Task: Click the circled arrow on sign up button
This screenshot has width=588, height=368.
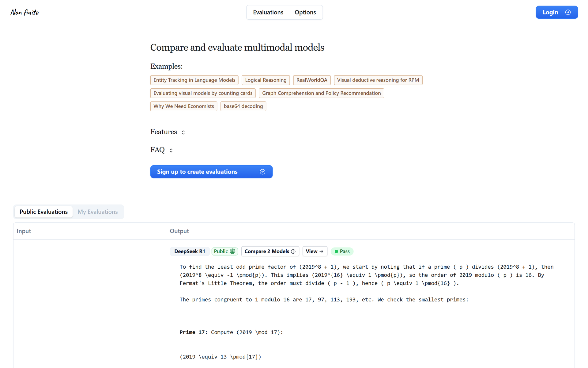Action: 262,172
